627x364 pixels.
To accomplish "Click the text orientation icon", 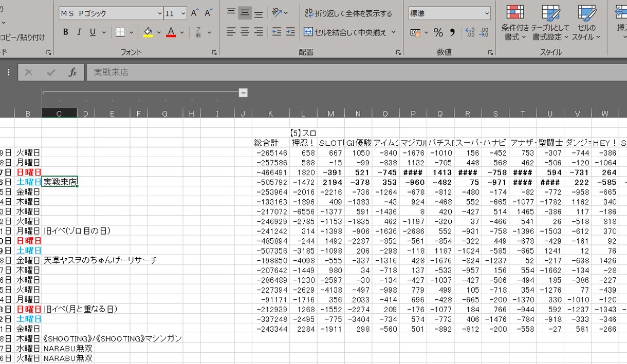I will [x=276, y=13].
